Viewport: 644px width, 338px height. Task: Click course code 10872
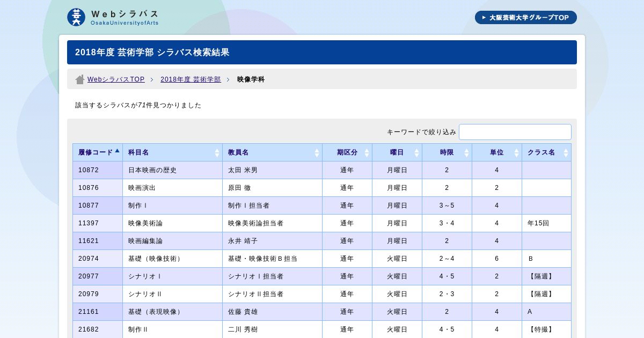pyautogui.click(x=89, y=170)
